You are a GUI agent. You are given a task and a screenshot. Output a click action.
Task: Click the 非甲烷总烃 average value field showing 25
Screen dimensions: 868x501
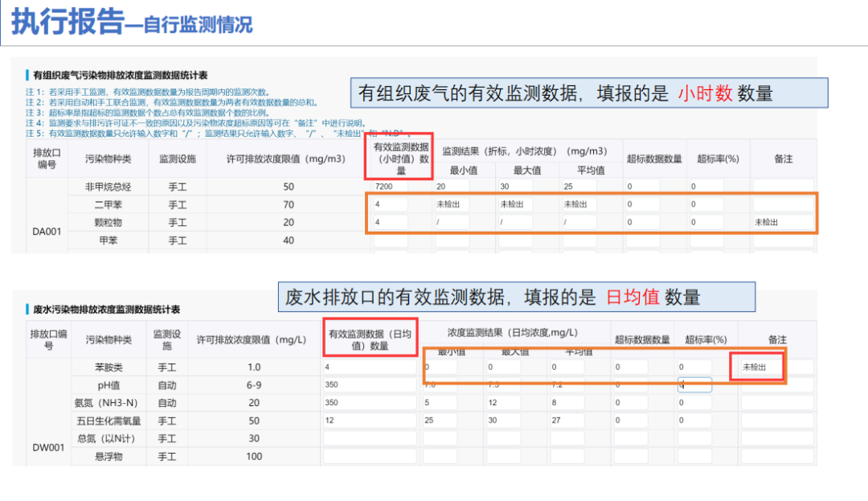click(579, 187)
